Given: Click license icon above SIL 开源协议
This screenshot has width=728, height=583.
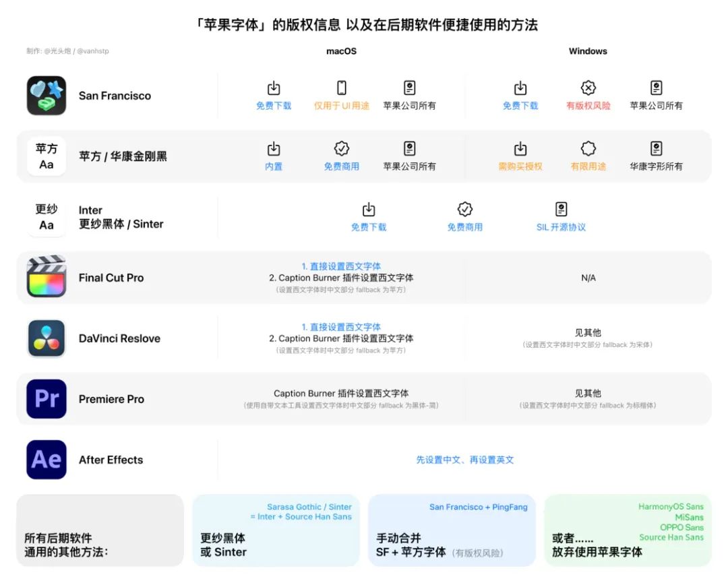Looking at the screenshot, I should tap(562, 210).
